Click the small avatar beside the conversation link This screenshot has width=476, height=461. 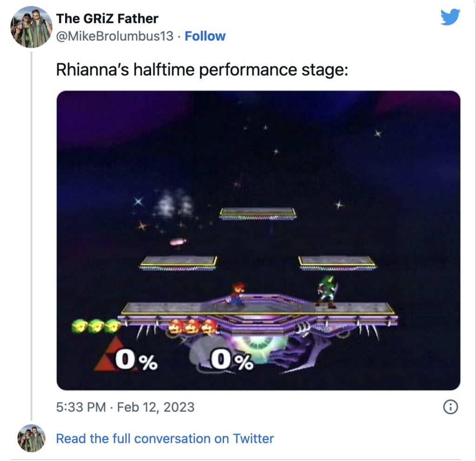(31, 438)
